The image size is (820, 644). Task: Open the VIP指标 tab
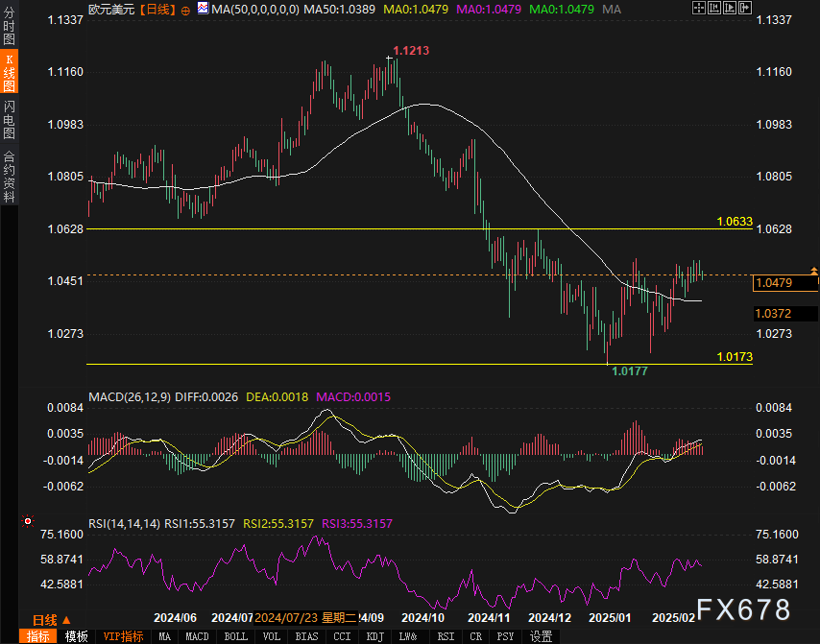coord(123,636)
